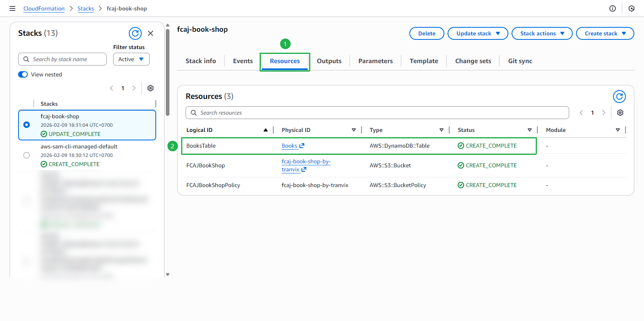Select the Resources tab
Viewport: 644px width, 321px height.
[x=285, y=61]
